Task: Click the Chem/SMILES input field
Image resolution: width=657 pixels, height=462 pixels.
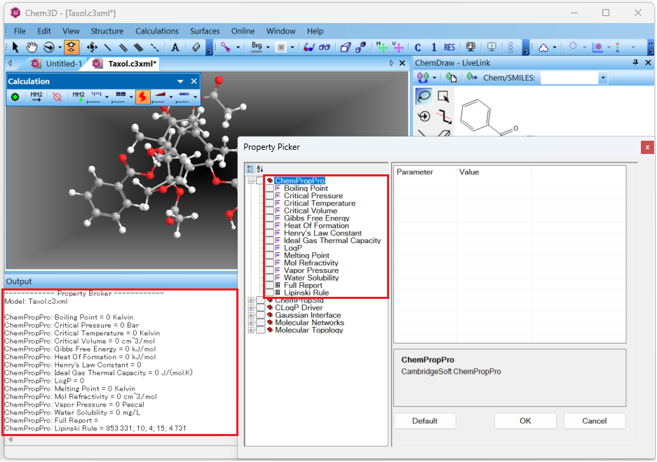Action: [x=568, y=78]
